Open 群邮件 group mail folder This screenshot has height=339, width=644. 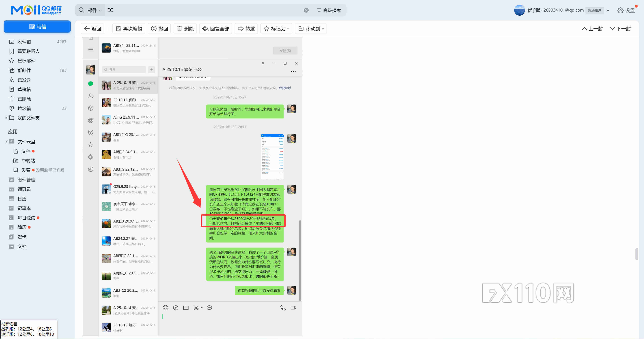38,70
